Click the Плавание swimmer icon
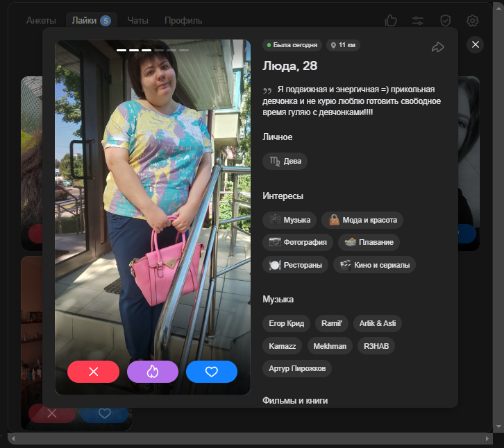 click(350, 242)
